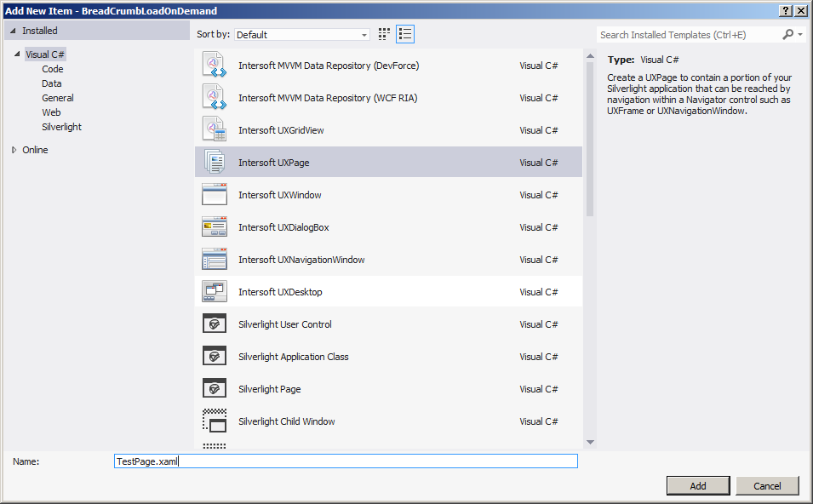
Task: Select the Intersoft UXNavigationWindow icon
Action: click(x=214, y=260)
